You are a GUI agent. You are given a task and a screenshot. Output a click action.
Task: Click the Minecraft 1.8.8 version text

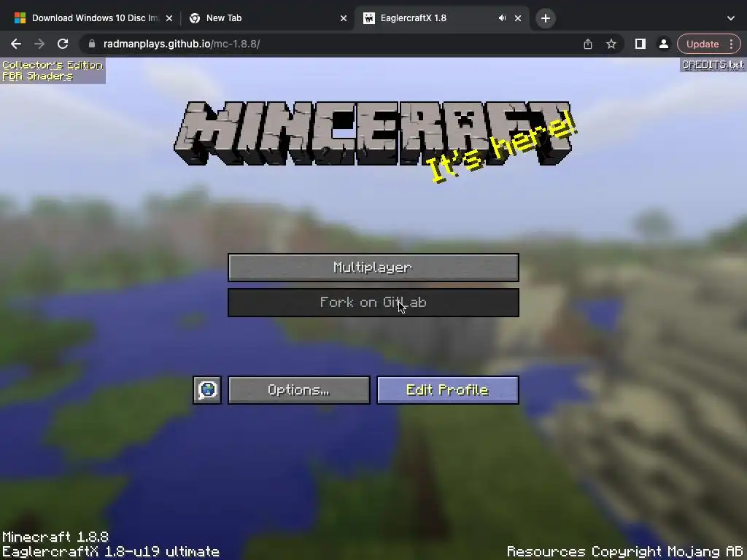(x=55, y=537)
